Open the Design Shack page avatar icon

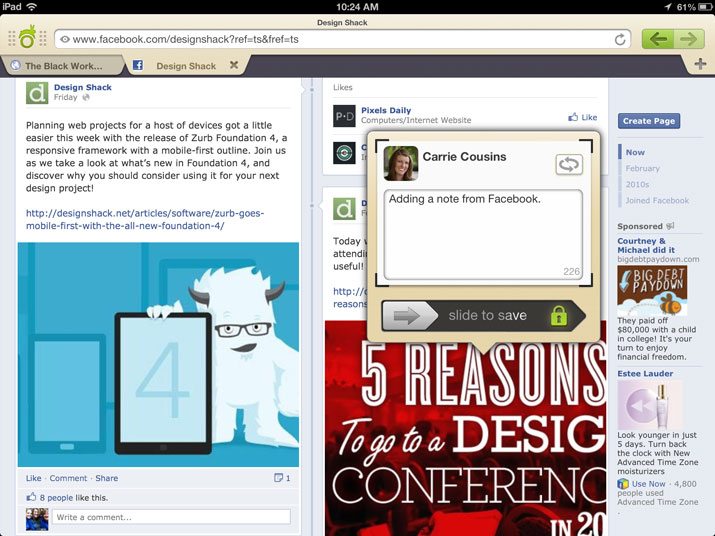pos(37,93)
